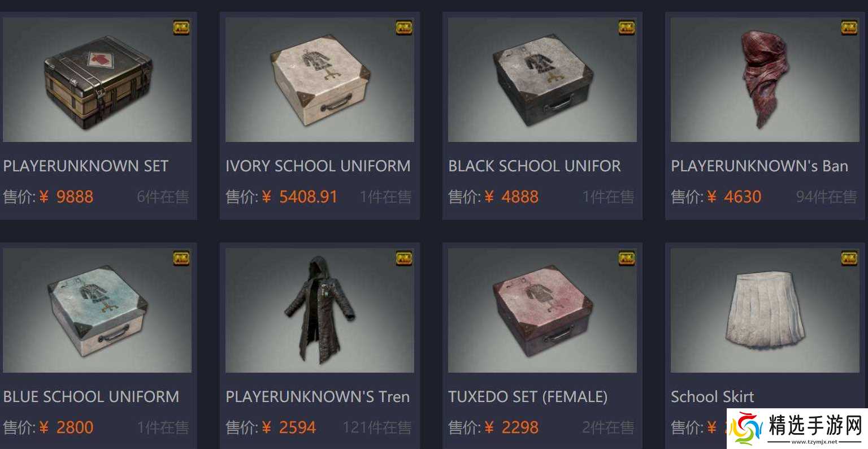
Task: Open the pink tuxedo set box image
Action: [x=542, y=310]
